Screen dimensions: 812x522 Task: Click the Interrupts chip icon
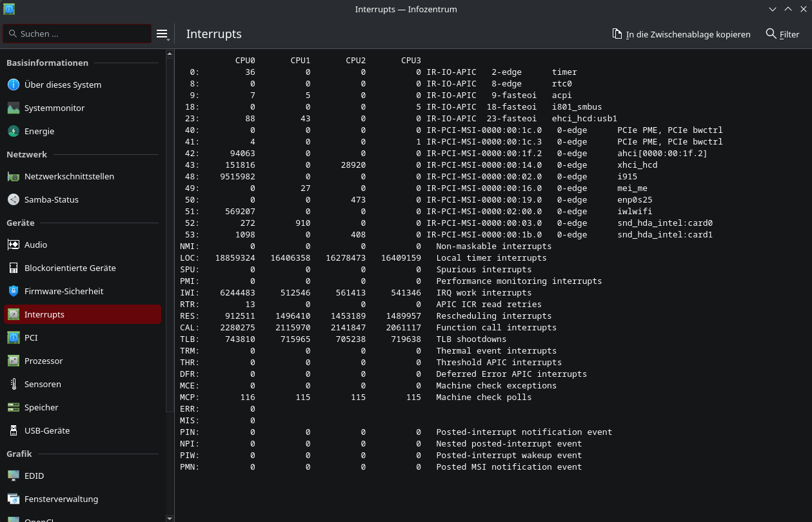[14, 314]
